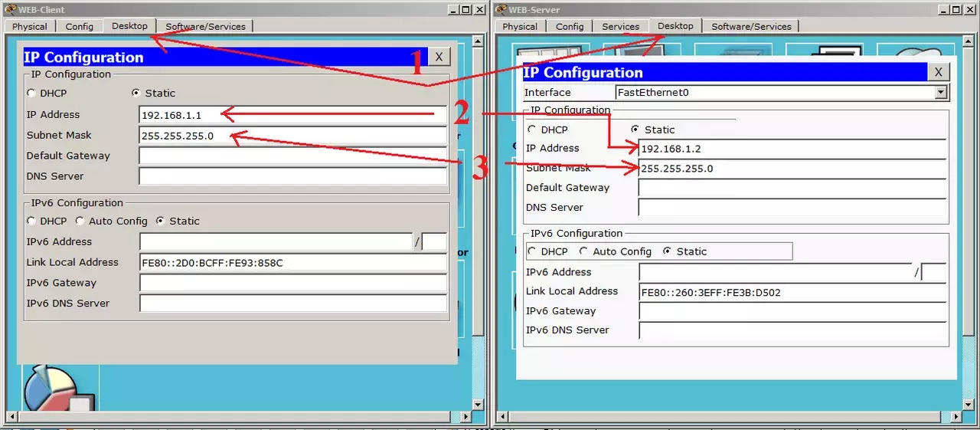Switch to Desktop tab in WEB-Server window
This screenshot has width=980, height=430.
coord(675,25)
